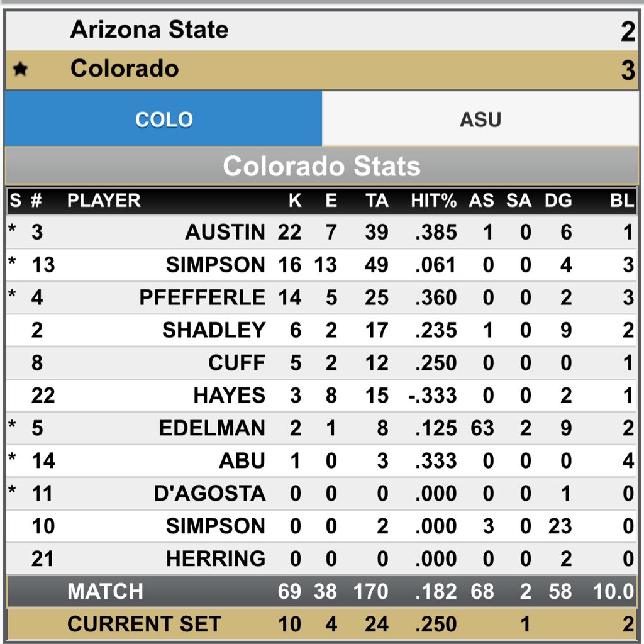Switch to the ASU tab
Viewport: 644px width, 644px height.
480,119
